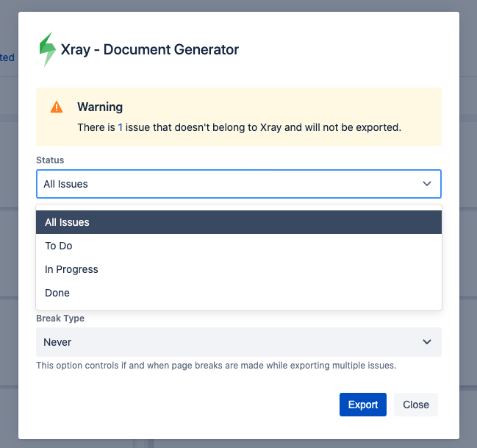Screen dimensions: 477x448
Task: Click the orange warning triangle icon
Action: tap(57, 107)
